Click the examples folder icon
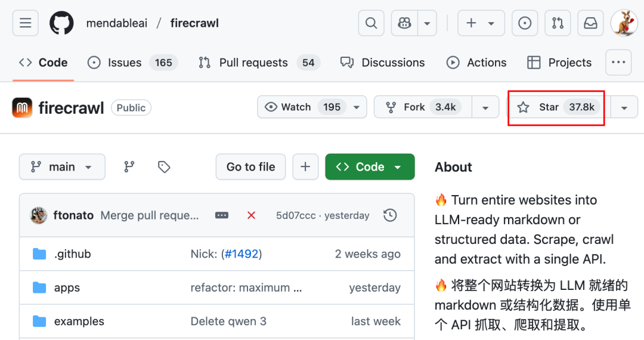Screen dimensions: 644x340 39,321
